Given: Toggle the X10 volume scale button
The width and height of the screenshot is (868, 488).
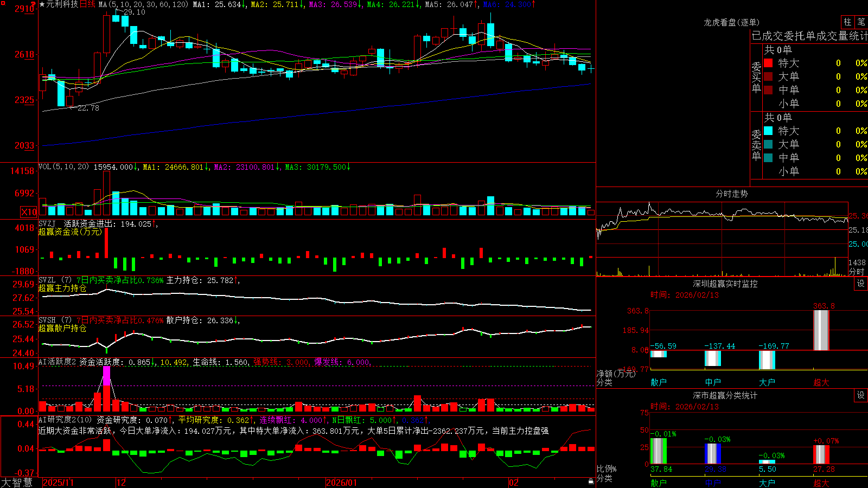Looking at the screenshot, I should (29, 212).
